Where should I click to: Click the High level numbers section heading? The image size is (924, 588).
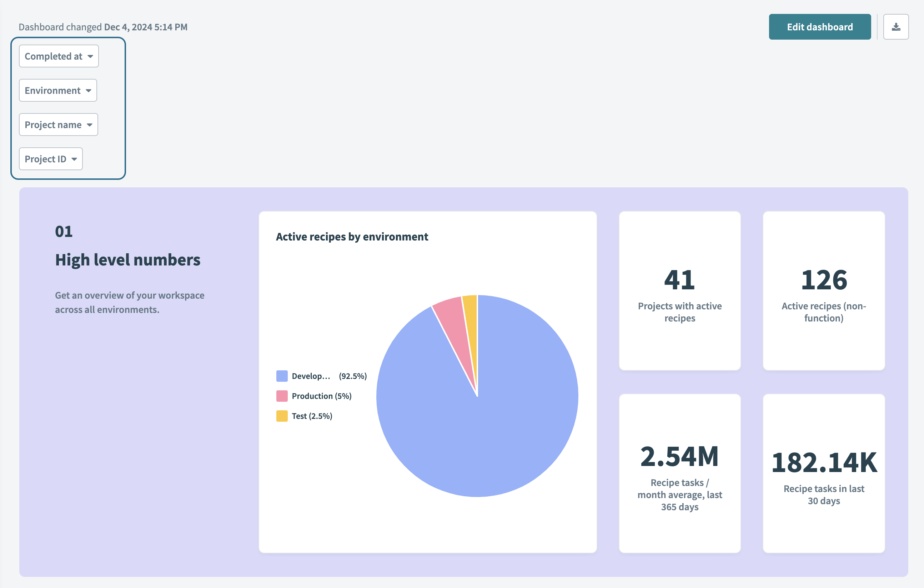click(x=128, y=260)
